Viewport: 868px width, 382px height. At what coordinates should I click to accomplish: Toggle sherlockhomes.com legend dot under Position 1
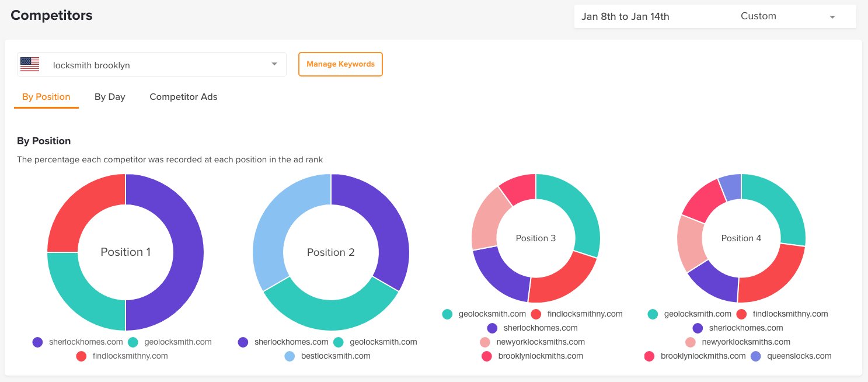[38, 342]
